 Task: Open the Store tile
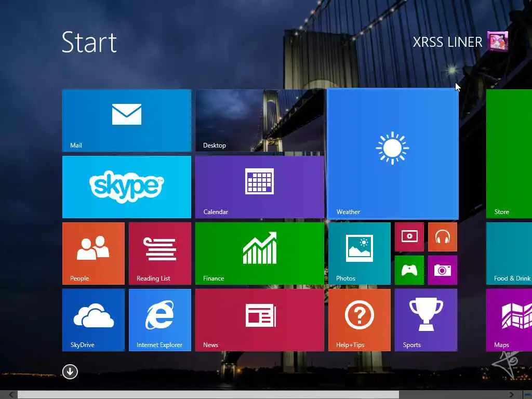point(509,154)
